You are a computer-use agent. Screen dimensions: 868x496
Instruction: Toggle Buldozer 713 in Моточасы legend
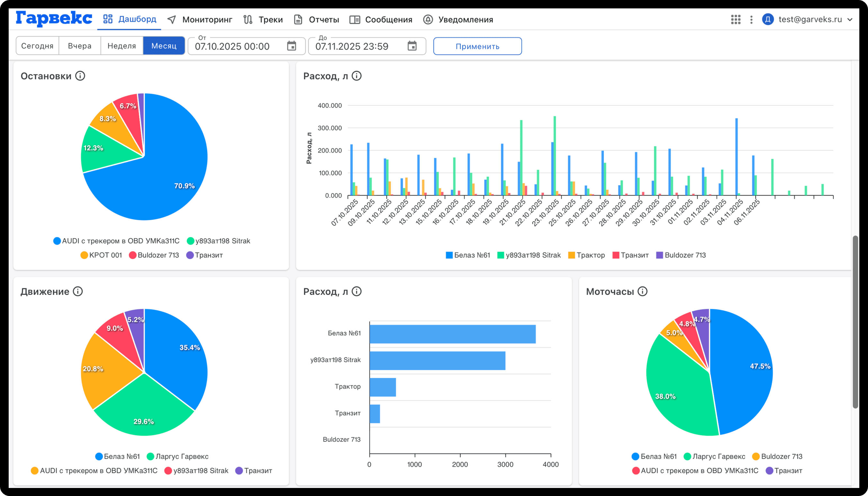(777, 457)
